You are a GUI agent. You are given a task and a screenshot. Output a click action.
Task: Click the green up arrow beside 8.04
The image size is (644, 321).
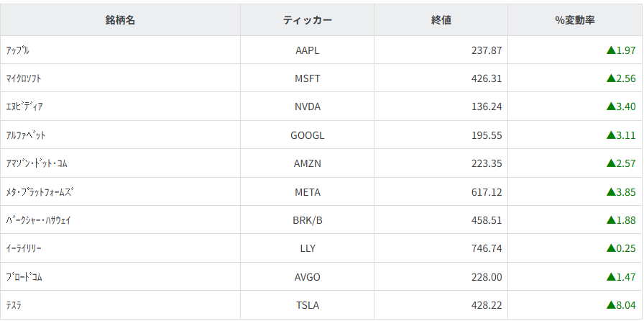(x=610, y=305)
